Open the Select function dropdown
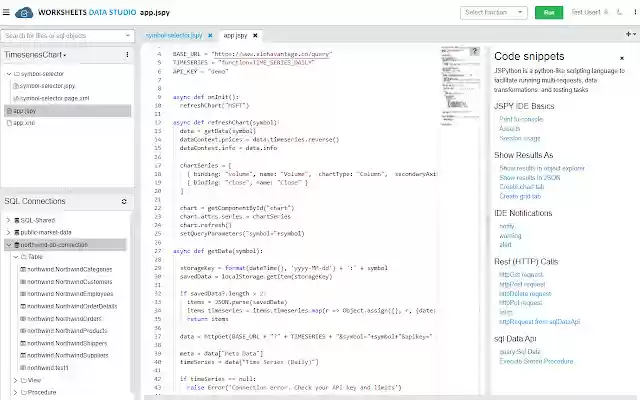 click(493, 13)
